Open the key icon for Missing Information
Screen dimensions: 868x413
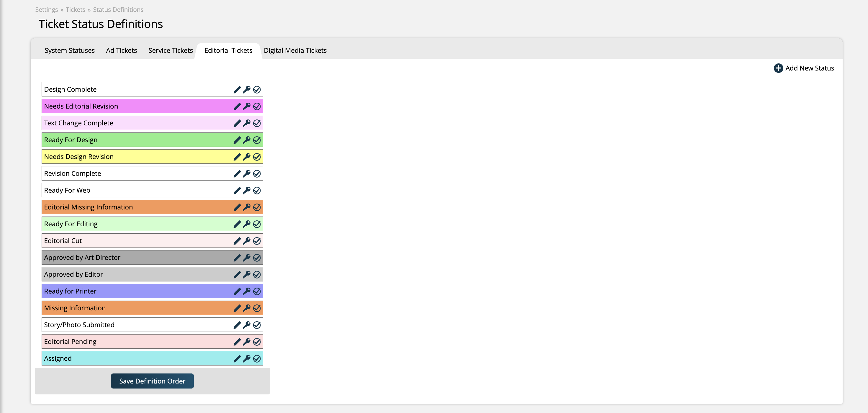[x=247, y=308]
